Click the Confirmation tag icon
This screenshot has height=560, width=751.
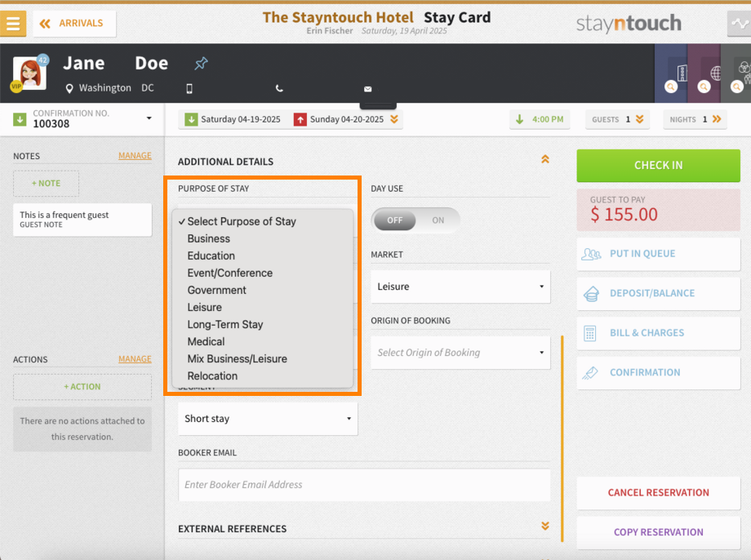click(x=590, y=373)
